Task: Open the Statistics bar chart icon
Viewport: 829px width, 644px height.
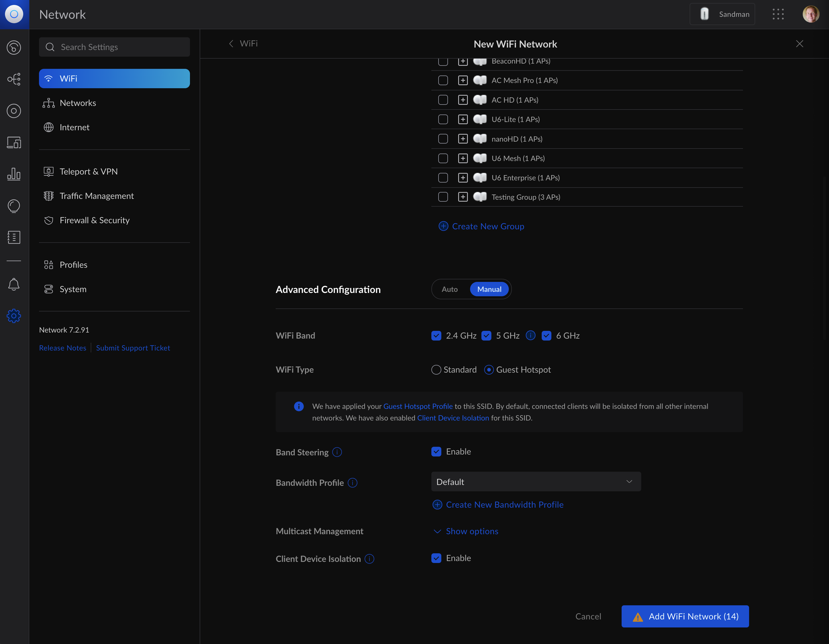Action: pos(14,174)
